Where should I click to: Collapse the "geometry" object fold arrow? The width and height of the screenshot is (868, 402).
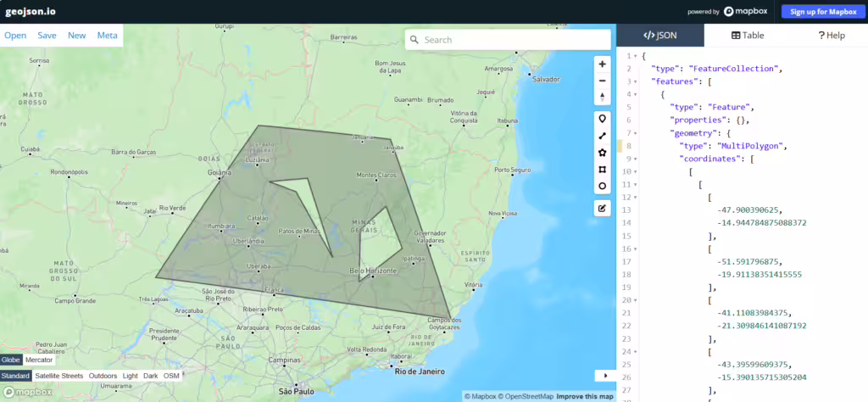pyautogui.click(x=635, y=133)
